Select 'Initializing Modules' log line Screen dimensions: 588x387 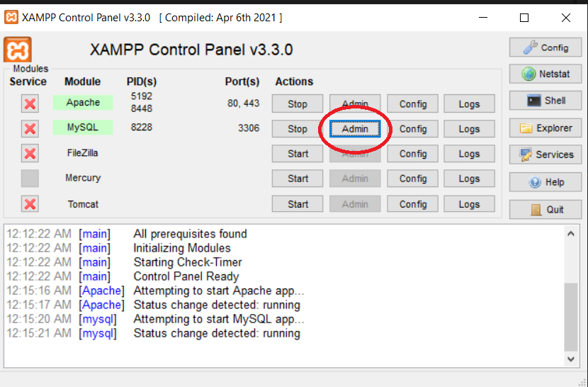pyautogui.click(x=182, y=248)
